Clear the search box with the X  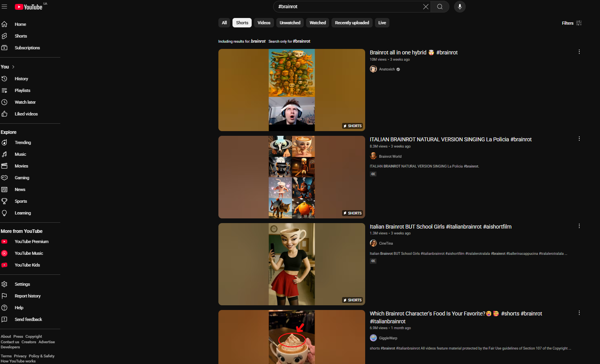pyautogui.click(x=426, y=7)
